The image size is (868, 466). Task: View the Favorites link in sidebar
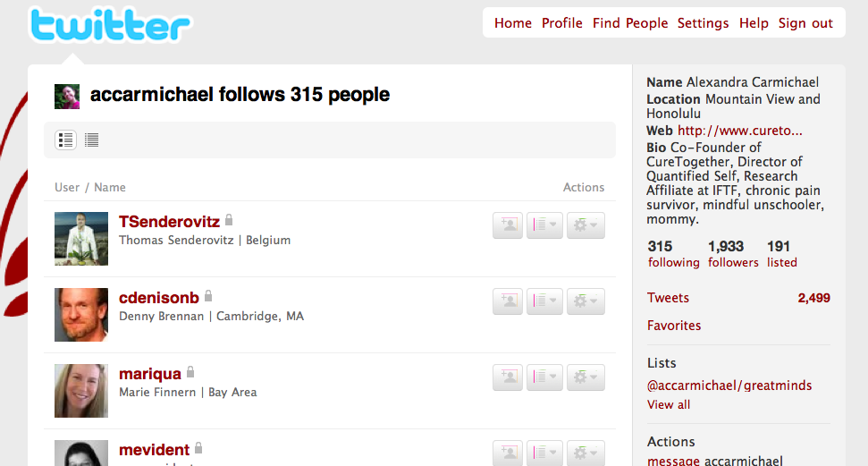pyautogui.click(x=674, y=326)
